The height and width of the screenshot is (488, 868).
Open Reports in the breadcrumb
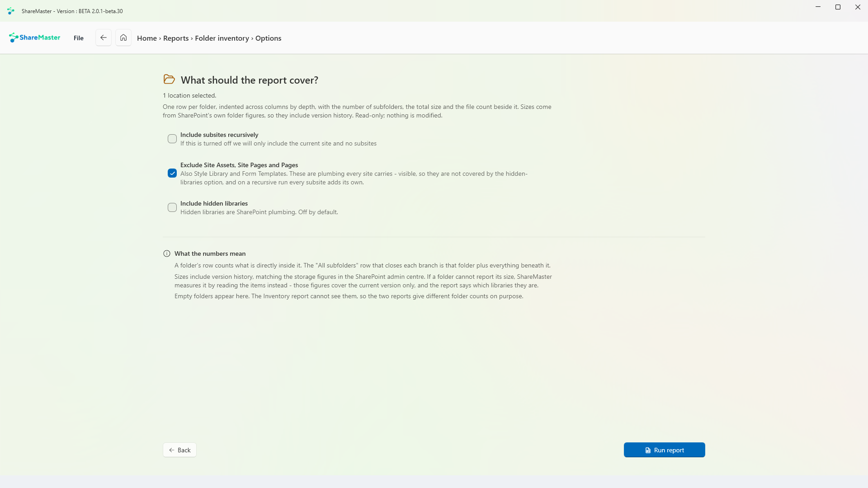point(176,38)
